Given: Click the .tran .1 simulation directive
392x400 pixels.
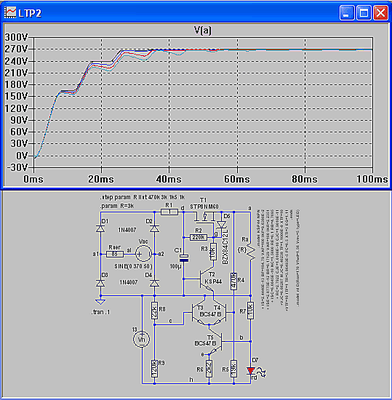Looking at the screenshot, I should pyautogui.click(x=100, y=312).
